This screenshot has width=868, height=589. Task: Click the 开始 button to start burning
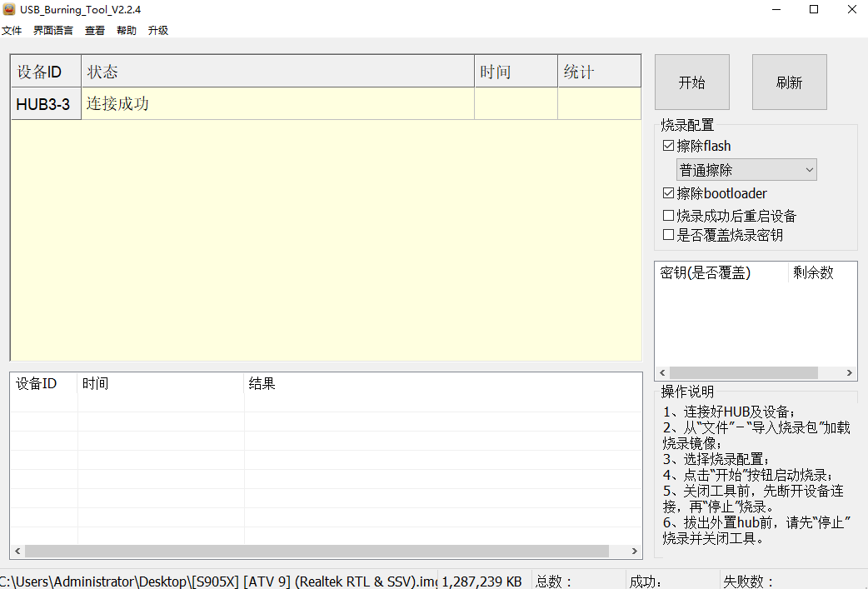point(692,82)
